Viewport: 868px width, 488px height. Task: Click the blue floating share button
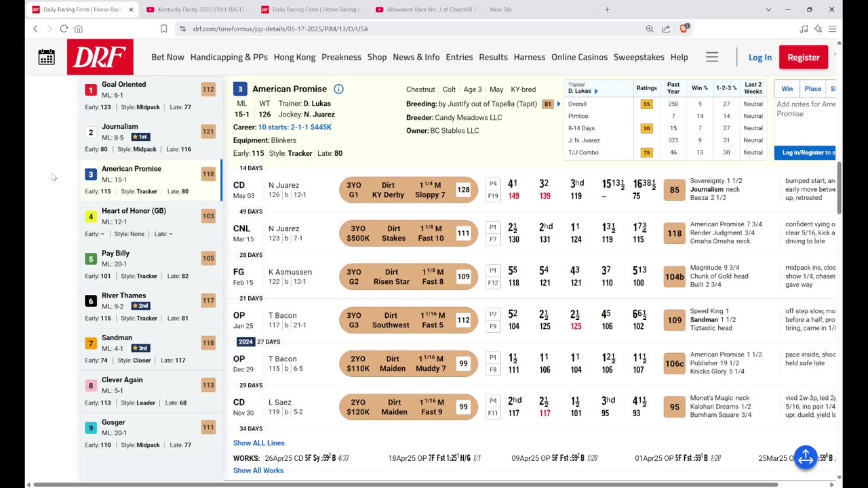(806, 458)
